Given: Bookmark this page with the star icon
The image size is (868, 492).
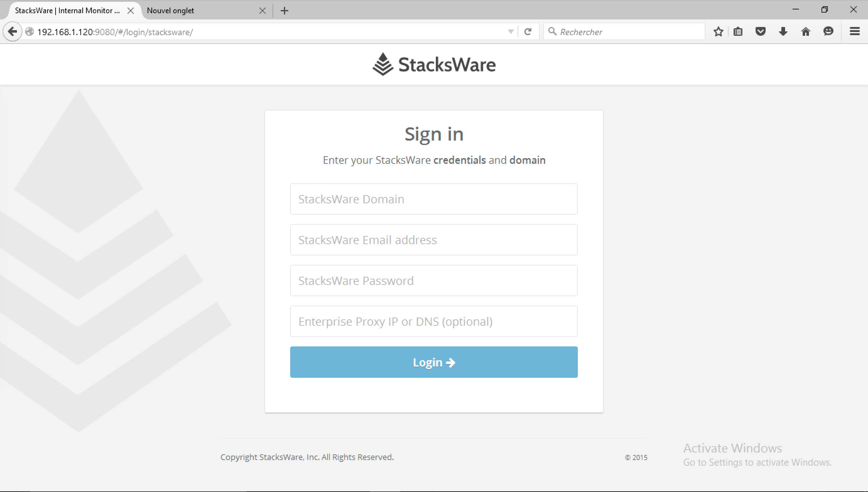Looking at the screenshot, I should tap(718, 32).
